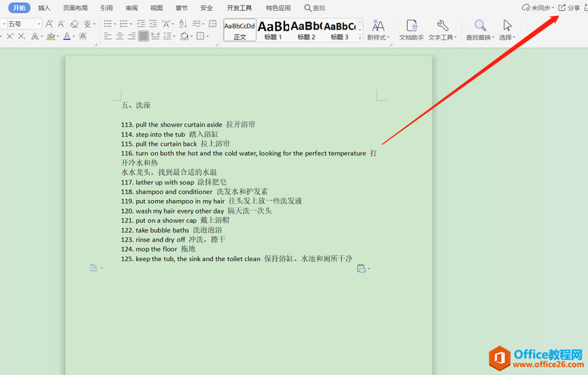Click the line spacing icon
The height and width of the screenshot is (375, 588).
(x=168, y=36)
